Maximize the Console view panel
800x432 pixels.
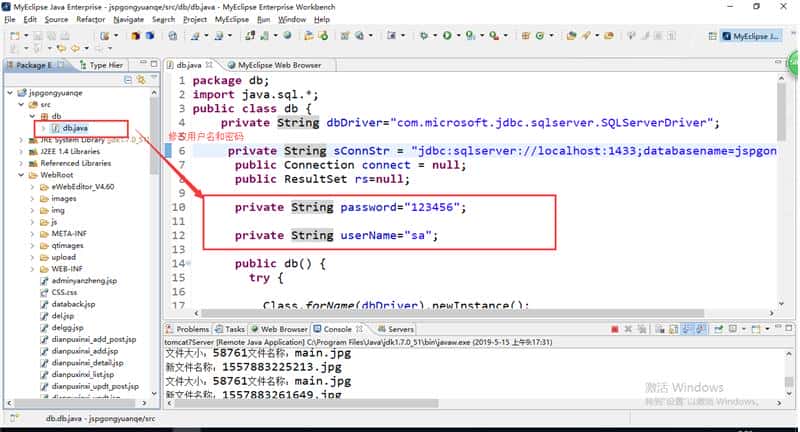point(789,328)
